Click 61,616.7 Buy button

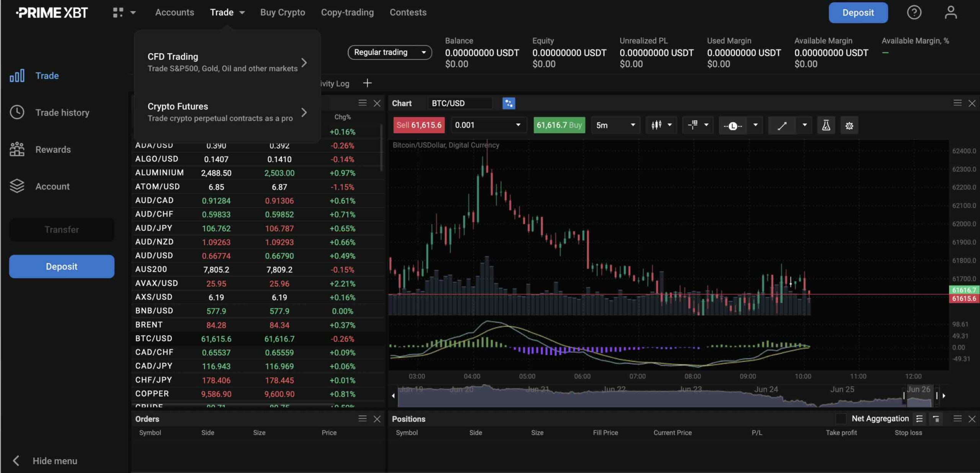tap(559, 125)
